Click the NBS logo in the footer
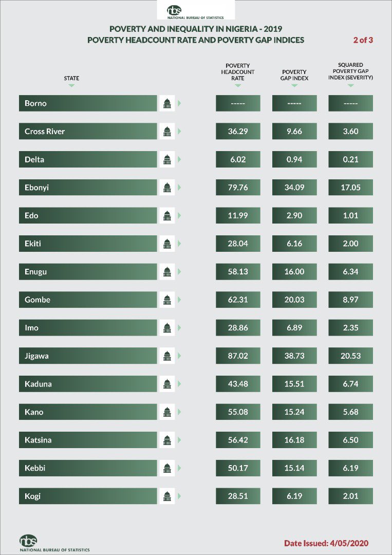This screenshot has height=555, width=392. pos(54,543)
